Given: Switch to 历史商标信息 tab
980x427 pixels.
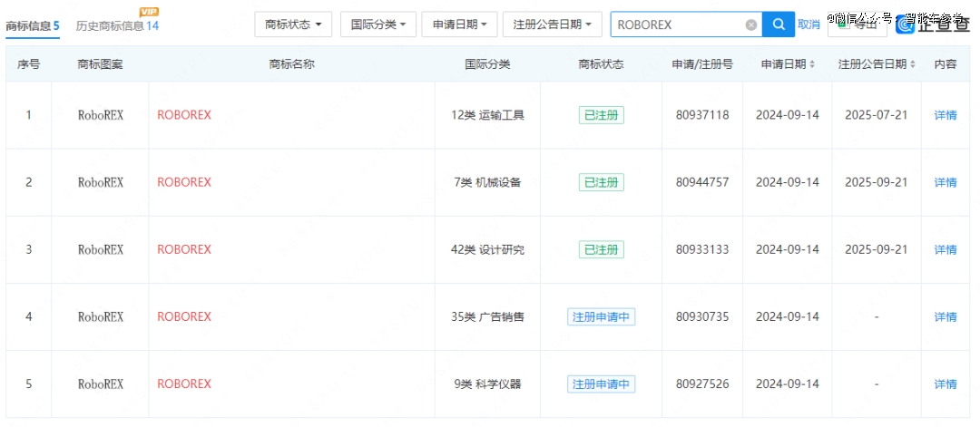Looking at the screenshot, I should click(116, 25).
